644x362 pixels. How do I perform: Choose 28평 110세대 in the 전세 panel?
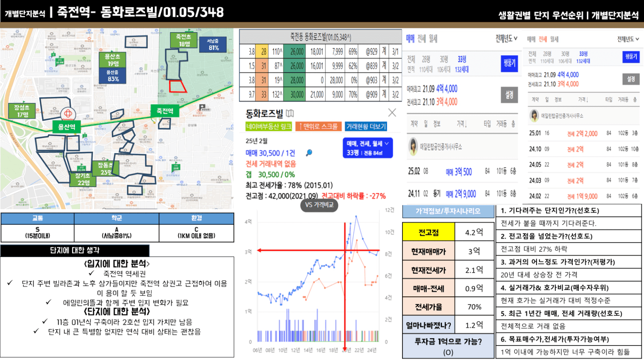[x=547, y=58]
